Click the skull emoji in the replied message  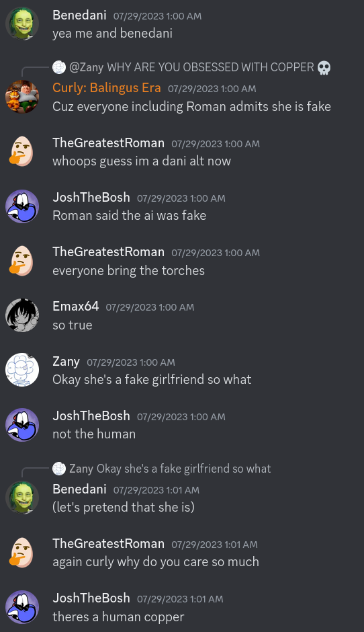click(x=324, y=67)
